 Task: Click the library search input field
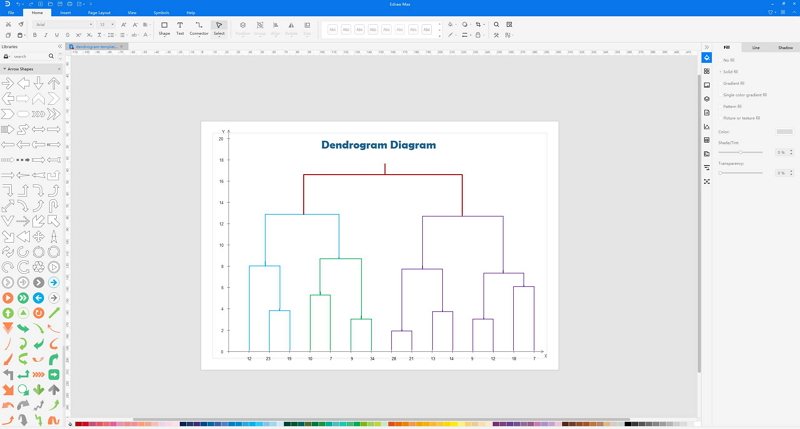(30, 56)
